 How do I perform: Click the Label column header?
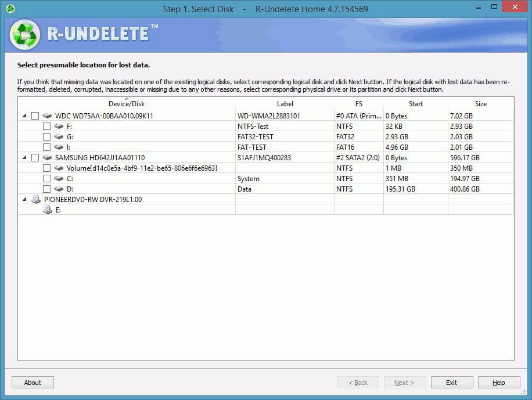click(x=285, y=104)
